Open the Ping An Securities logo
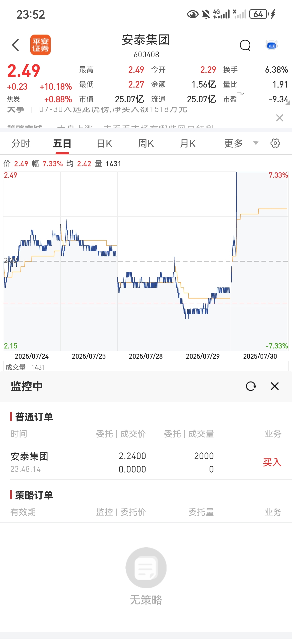 (41, 45)
